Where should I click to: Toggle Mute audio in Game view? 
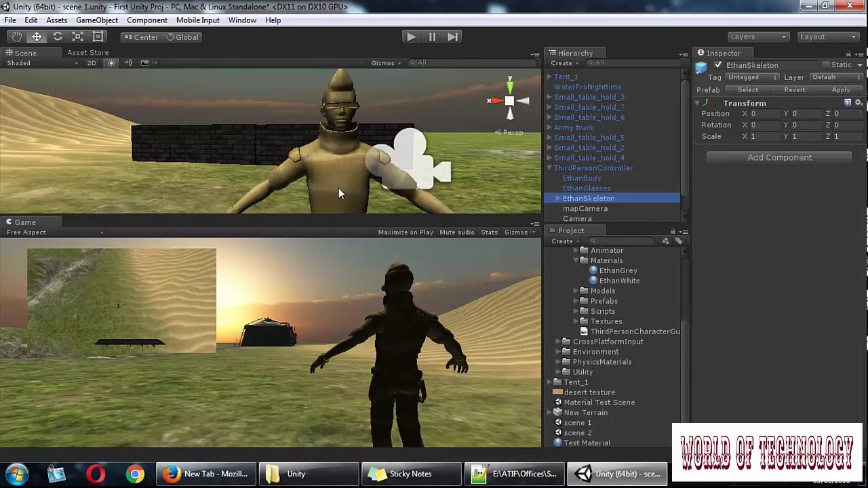(x=457, y=232)
